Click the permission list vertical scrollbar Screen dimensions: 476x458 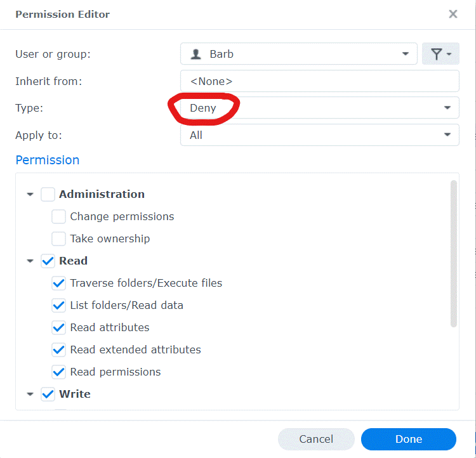click(454, 254)
